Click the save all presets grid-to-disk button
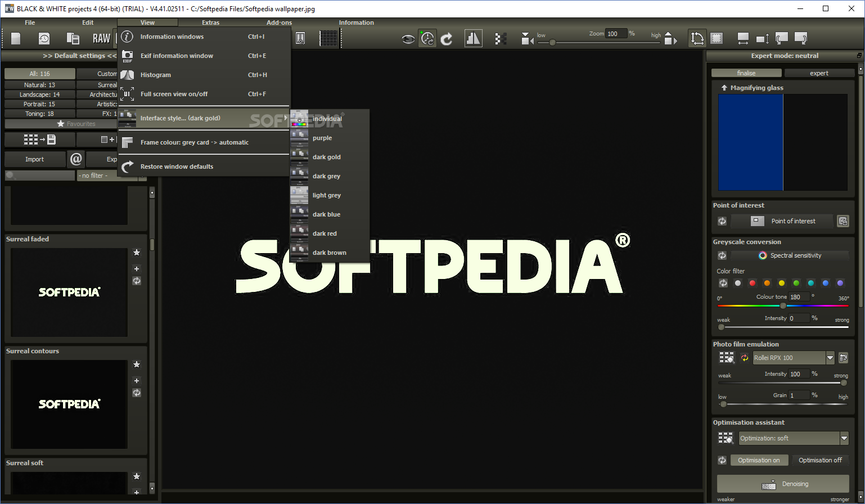Image resolution: width=865 pixels, height=504 pixels. coord(39,139)
